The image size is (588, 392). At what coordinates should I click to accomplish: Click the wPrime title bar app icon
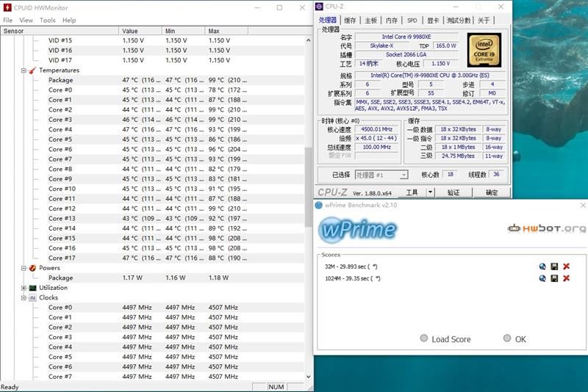[x=319, y=205]
